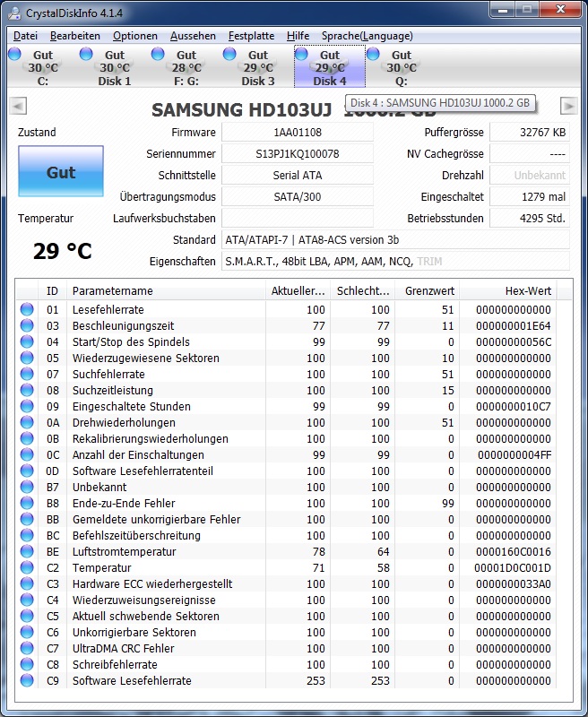
Task: Open the Aussehen menu
Action: [193, 36]
